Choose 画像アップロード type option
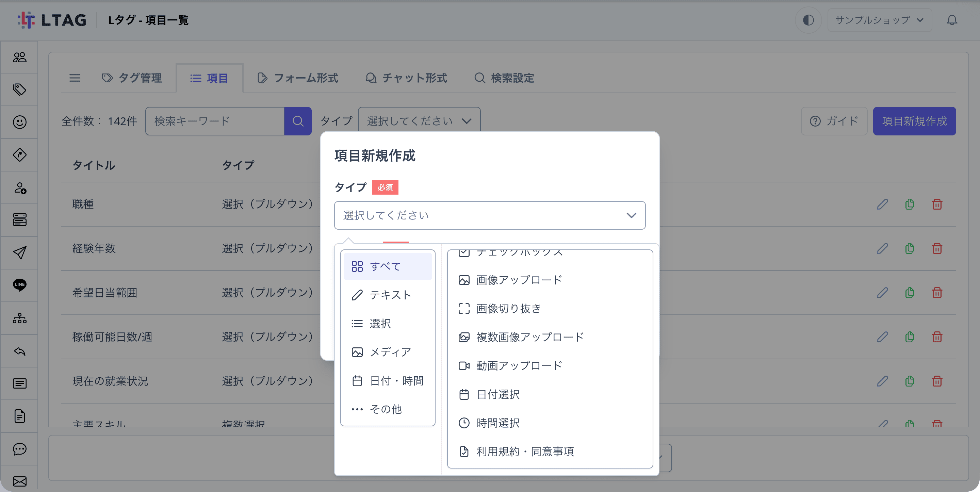The image size is (980, 492). [550, 280]
